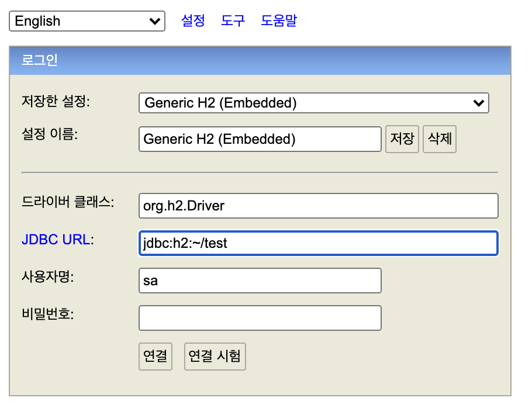532x415 pixels.
Task: Click the 로그인 panel header
Action: click(x=260, y=61)
